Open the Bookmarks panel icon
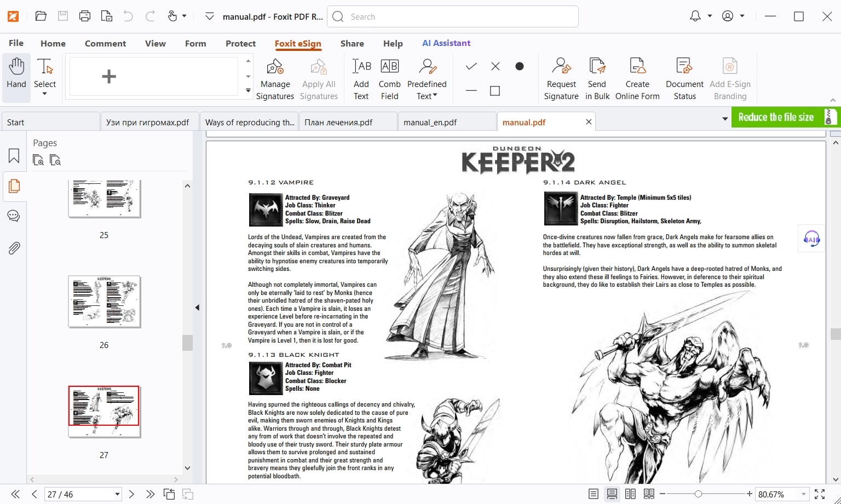This screenshot has width=841, height=504. click(14, 156)
